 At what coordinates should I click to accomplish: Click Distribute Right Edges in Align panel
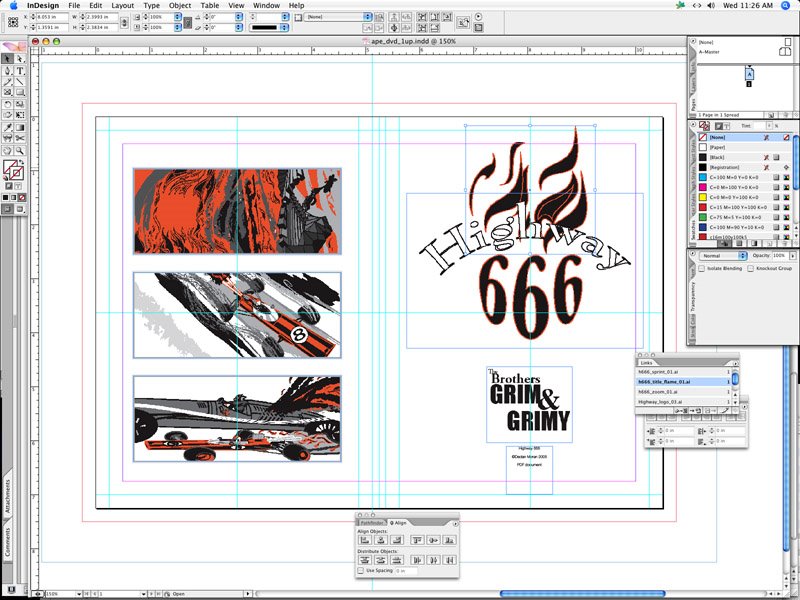tap(449, 560)
